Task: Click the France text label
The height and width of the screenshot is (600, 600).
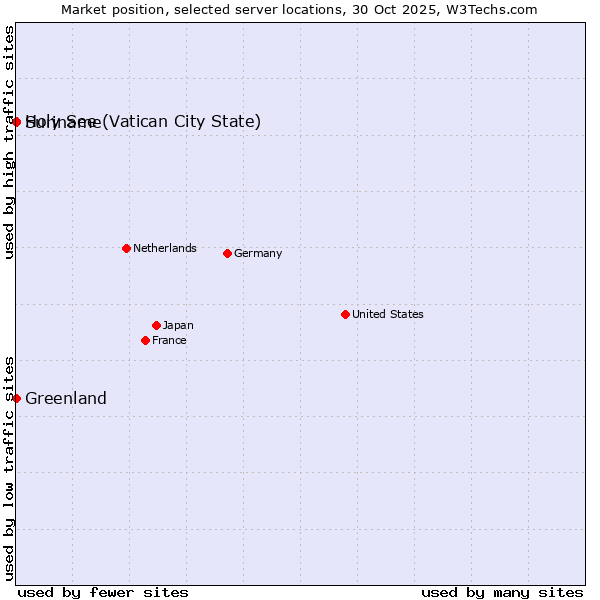Action: pos(169,340)
